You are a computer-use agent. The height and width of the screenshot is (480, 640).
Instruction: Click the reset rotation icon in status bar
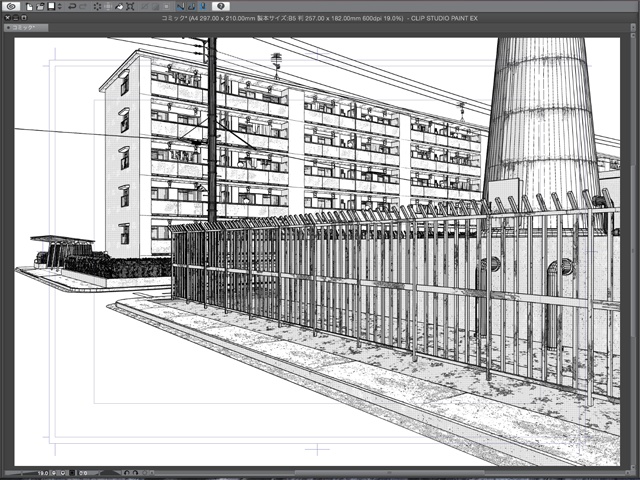[144, 473]
